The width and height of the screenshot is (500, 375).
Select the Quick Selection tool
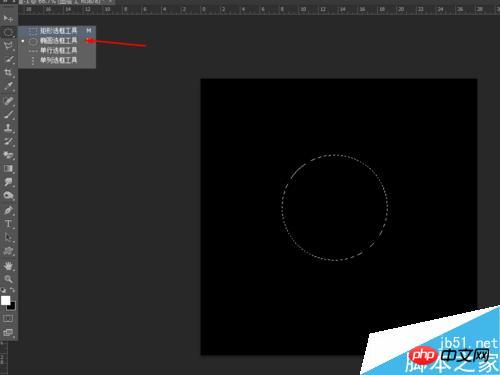tap(8, 60)
